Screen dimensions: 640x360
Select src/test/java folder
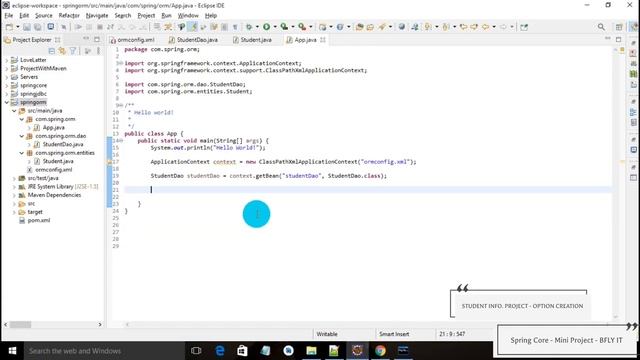(x=43, y=178)
